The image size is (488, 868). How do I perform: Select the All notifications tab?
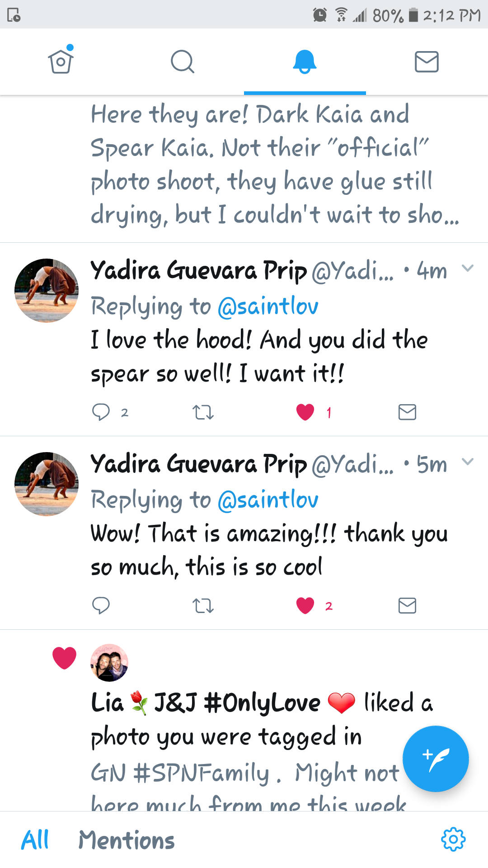35,840
